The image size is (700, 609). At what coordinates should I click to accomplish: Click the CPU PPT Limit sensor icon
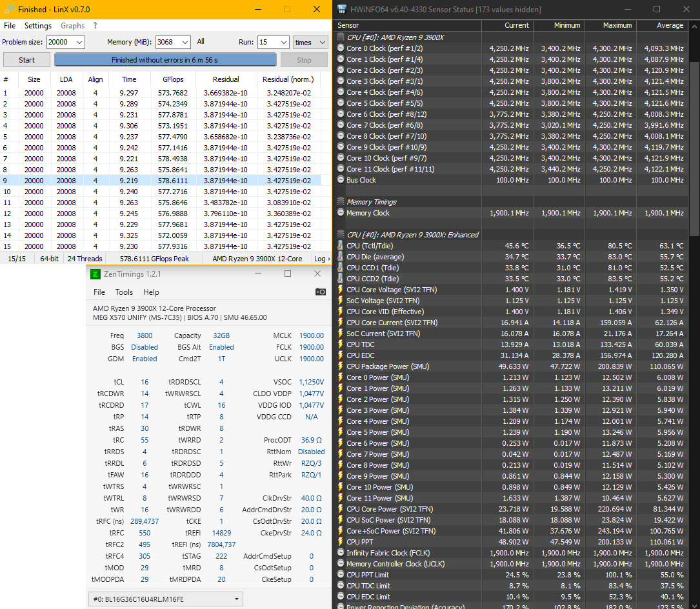[x=341, y=575]
